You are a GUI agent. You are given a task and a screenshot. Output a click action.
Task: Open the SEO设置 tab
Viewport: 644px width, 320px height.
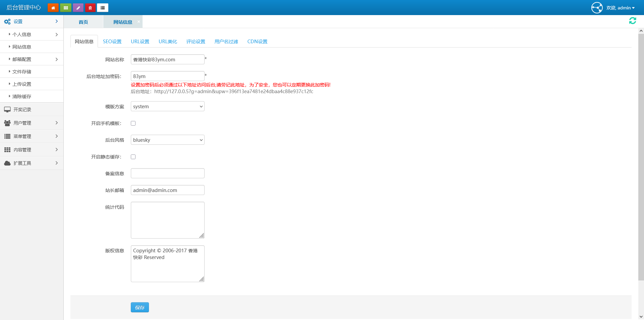[112, 42]
